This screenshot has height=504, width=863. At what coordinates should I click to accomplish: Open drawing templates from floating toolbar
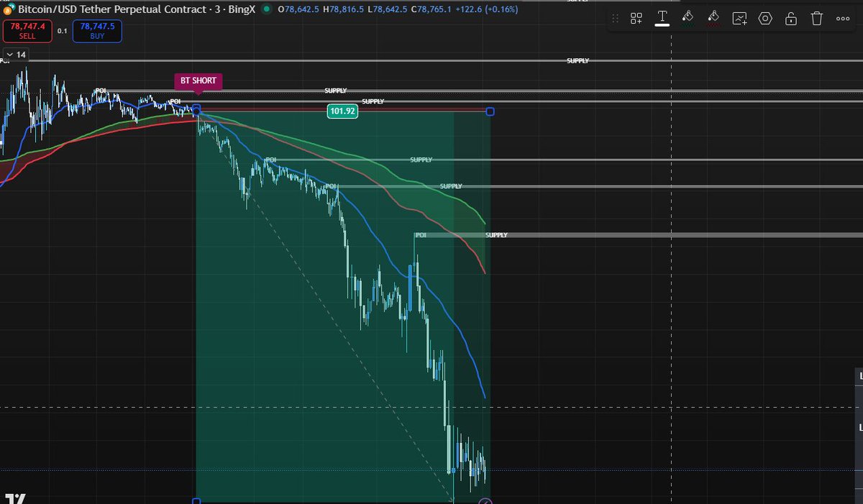[x=636, y=19]
